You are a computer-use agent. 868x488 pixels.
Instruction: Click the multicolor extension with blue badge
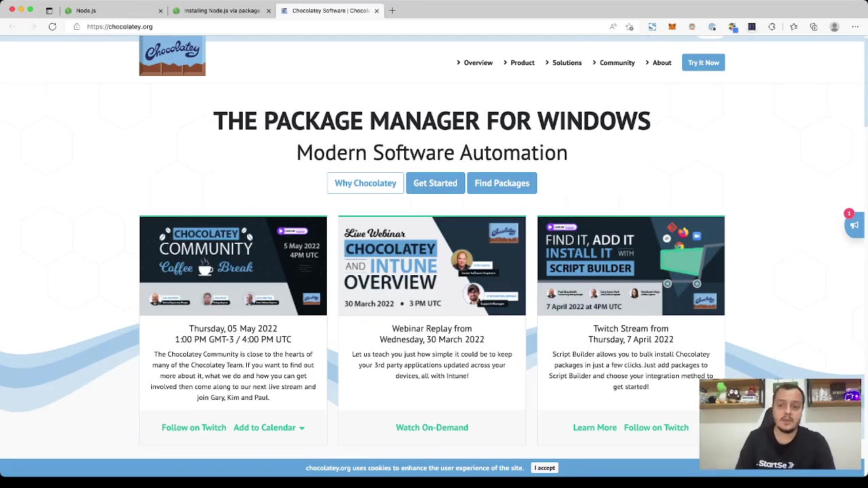pyautogui.click(x=732, y=27)
